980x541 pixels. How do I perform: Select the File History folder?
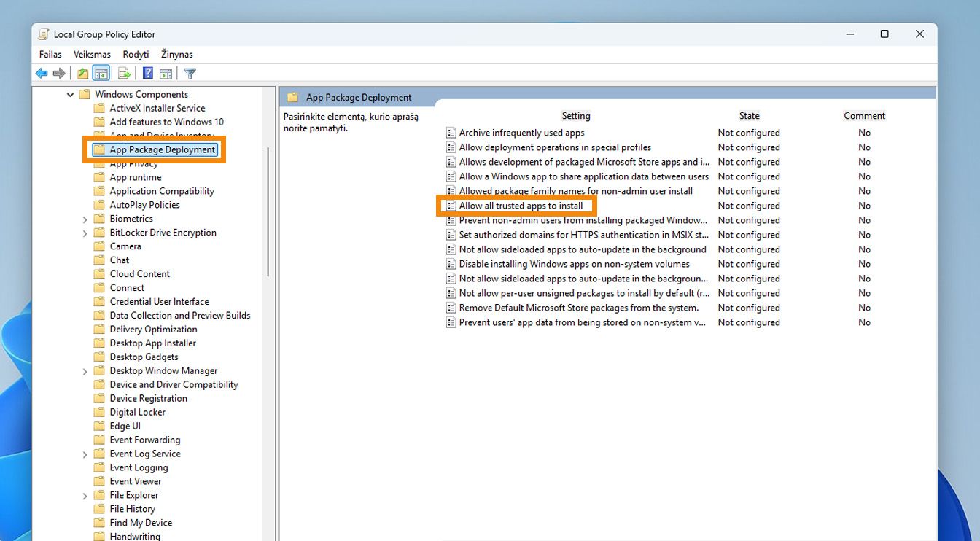pos(132,510)
